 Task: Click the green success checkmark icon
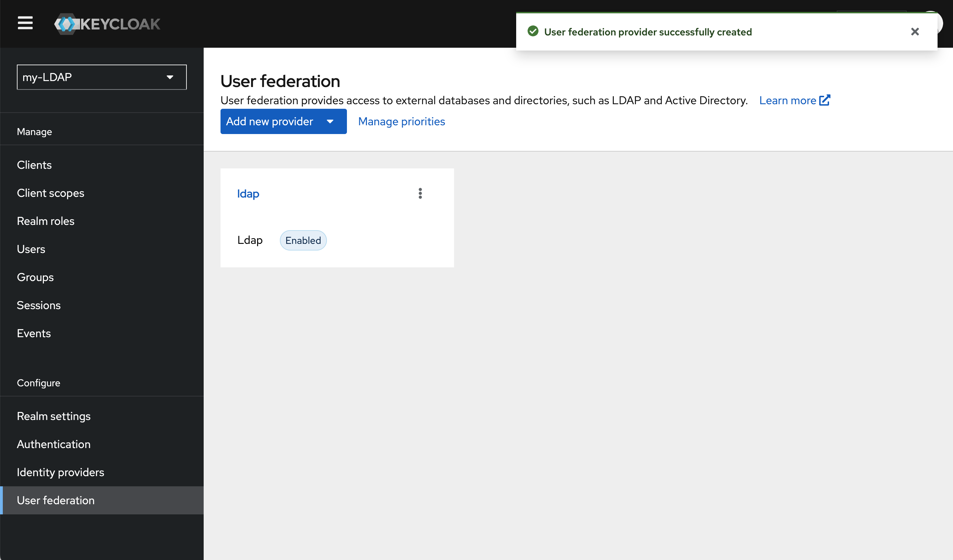533,31
